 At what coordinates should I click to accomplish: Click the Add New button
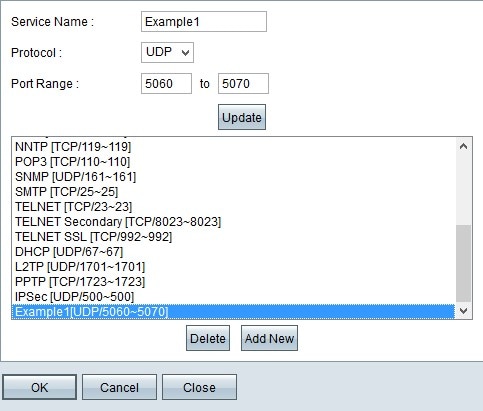click(x=269, y=338)
